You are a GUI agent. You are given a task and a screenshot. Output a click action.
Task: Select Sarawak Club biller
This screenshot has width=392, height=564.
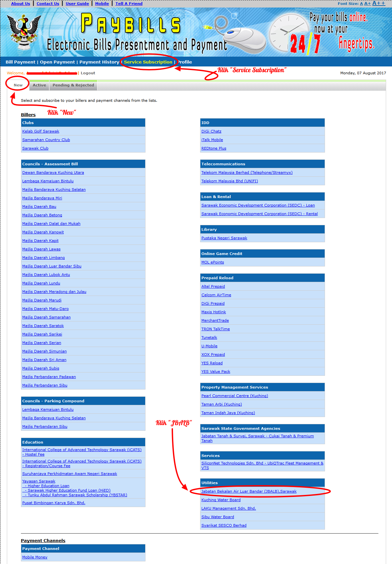point(35,148)
